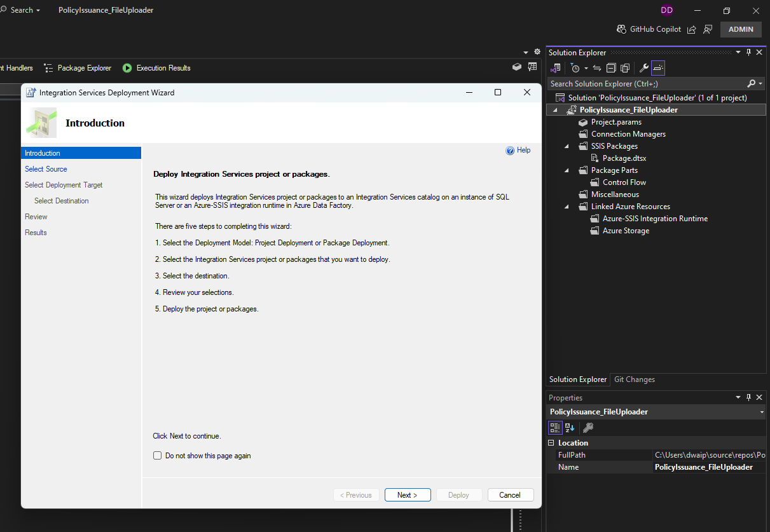This screenshot has height=532, width=770.
Task: Click the Share arrow icon near Copilot
Action: pos(691,29)
